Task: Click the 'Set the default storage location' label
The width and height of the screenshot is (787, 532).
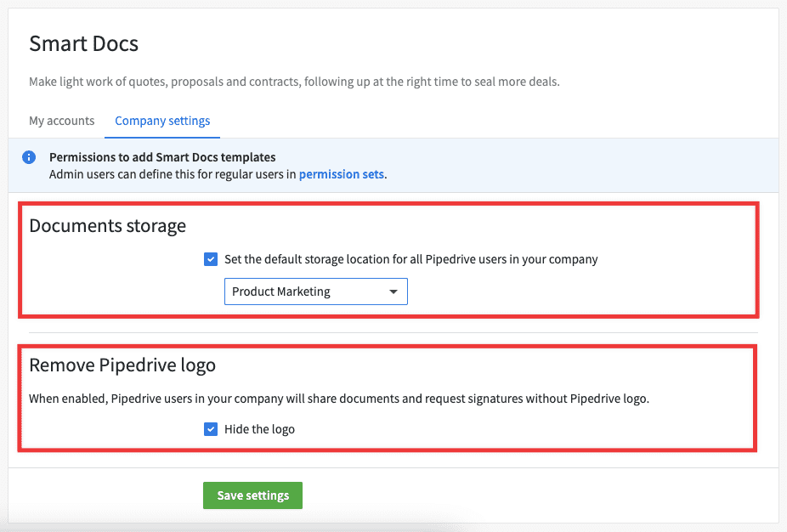Action: (x=411, y=259)
